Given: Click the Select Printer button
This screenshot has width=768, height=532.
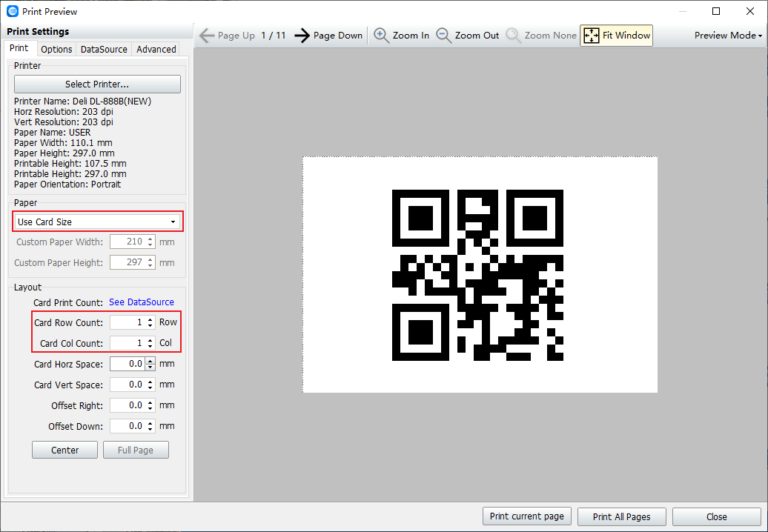Looking at the screenshot, I should 97,84.
